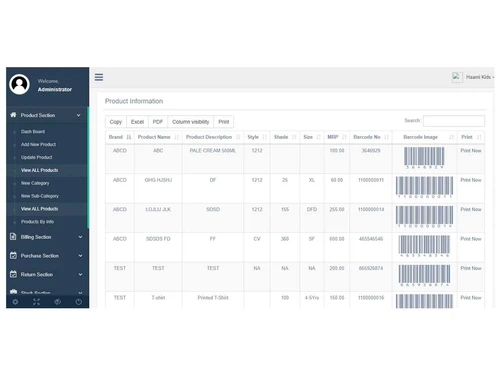Sort table by MRP column
This screenshot has width=500, height=375.
pyautogui.click(x=337, y=137)
